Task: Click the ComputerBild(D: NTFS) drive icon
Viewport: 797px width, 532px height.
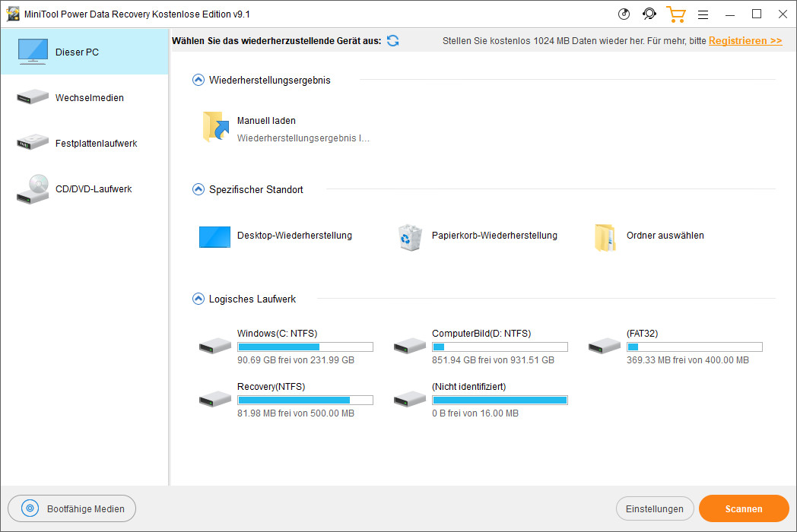Action: click(x=410, y=346)
